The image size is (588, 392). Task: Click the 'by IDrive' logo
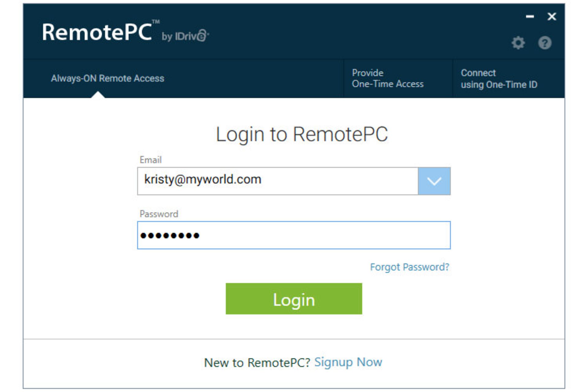tap(185, 36)
